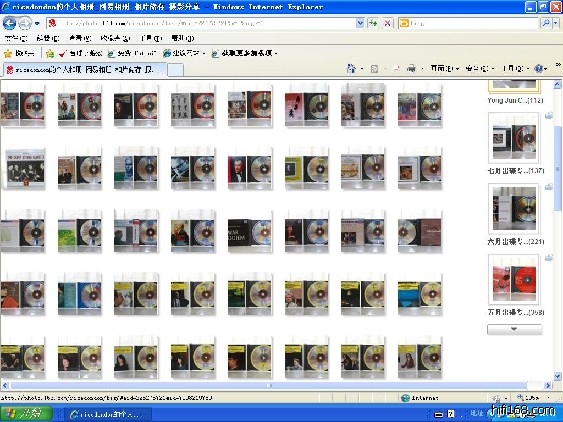Click the Windows Start button

[26, 413]
